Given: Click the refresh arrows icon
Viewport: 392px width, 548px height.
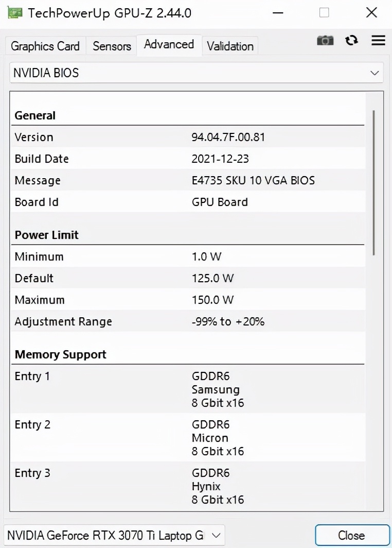Looking at the screenshot, I should 352,41.
